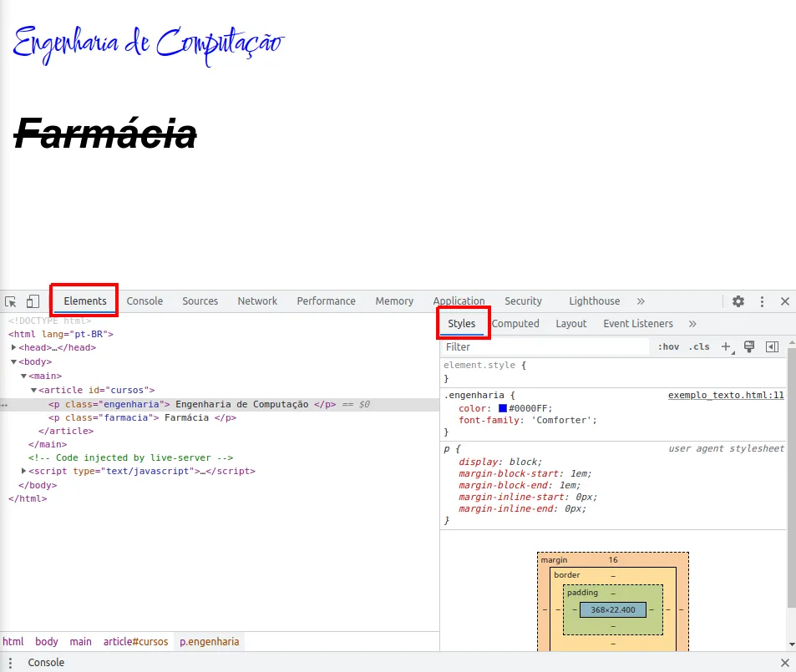This screenshot has height=672, width=796.
Task: Click the struck-through Farmácia page text
Action: [x=105, y=134]
